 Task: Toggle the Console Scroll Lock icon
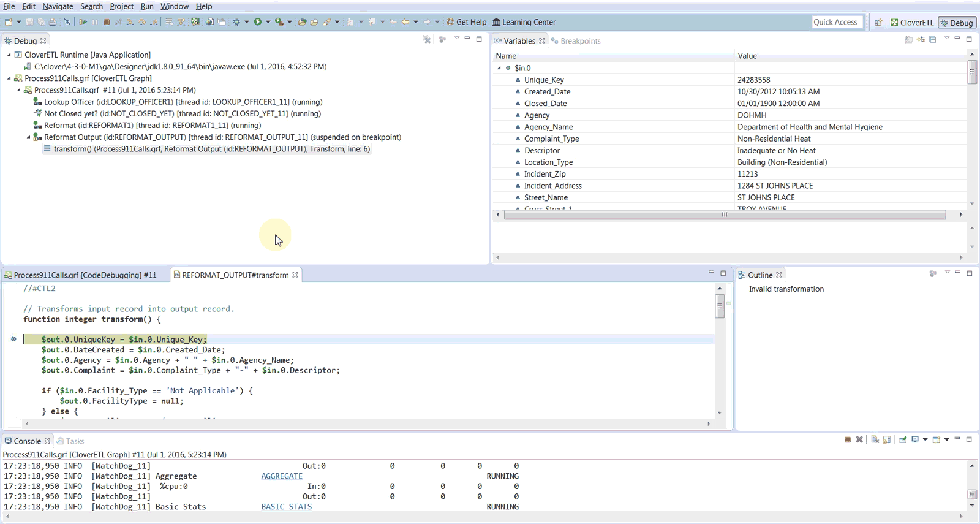click(x=887, y=439)
